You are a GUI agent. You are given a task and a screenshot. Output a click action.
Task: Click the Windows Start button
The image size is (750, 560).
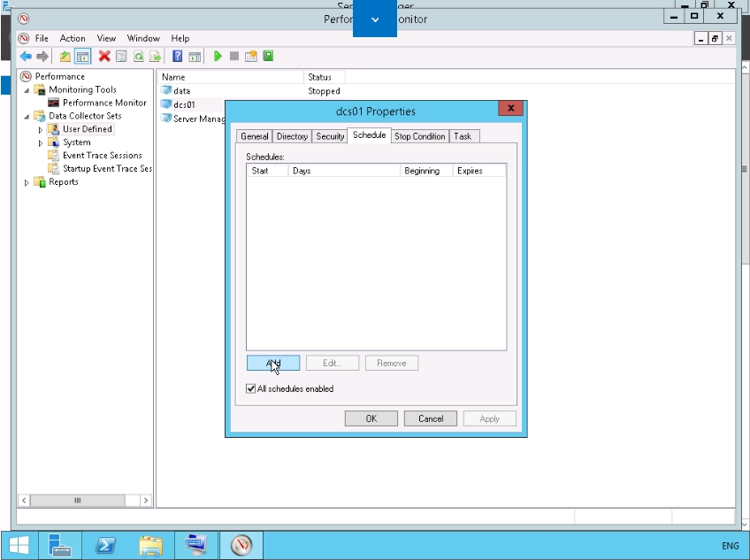[x=19, y=545]
